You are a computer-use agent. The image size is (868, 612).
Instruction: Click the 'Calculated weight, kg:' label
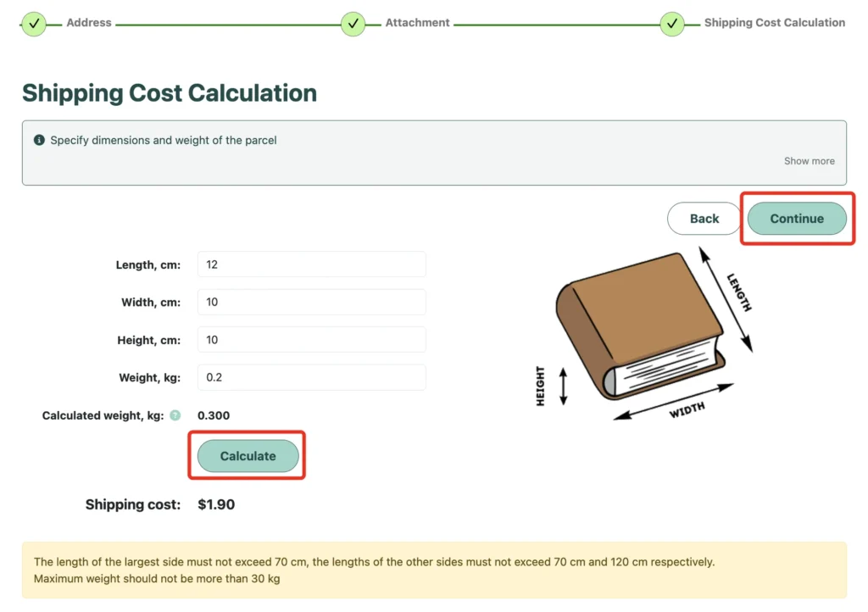[103, 415]
